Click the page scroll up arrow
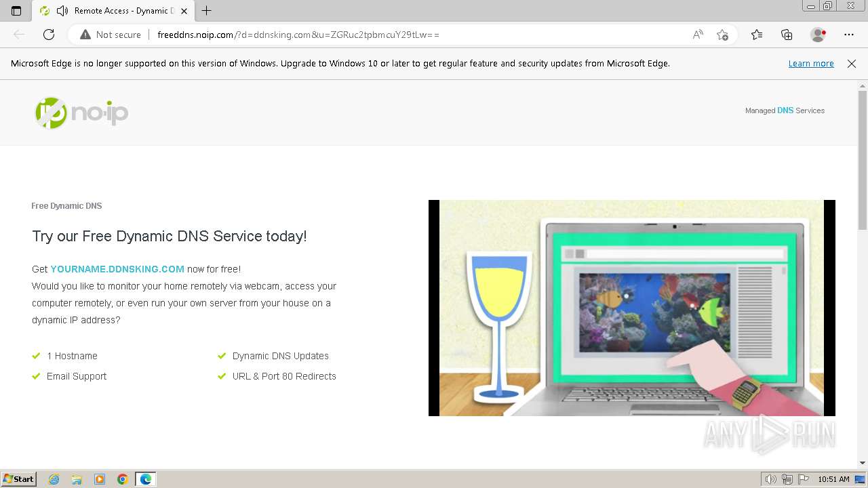The width and height of the screenshot is (868, 488). pos(863,85)
